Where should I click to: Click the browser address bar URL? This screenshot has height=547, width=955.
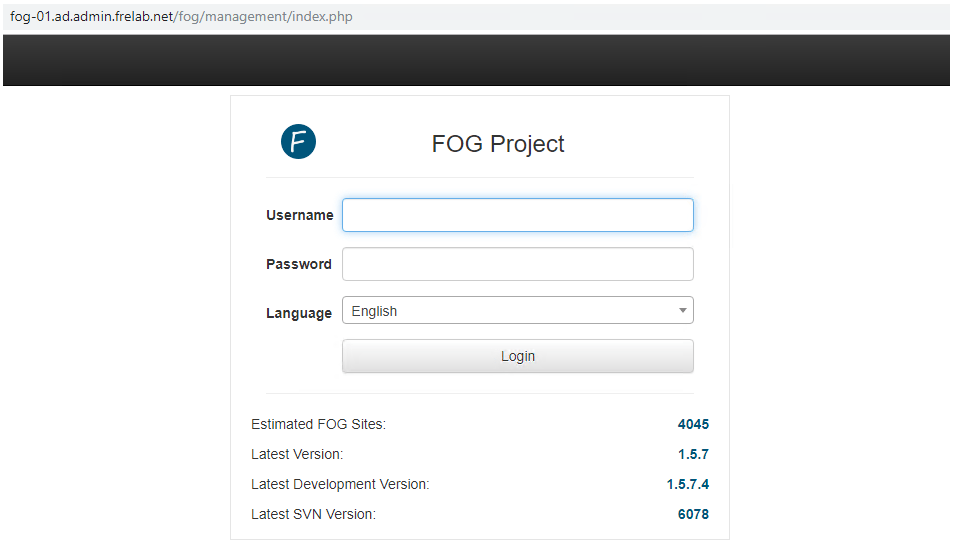point(181,16)
